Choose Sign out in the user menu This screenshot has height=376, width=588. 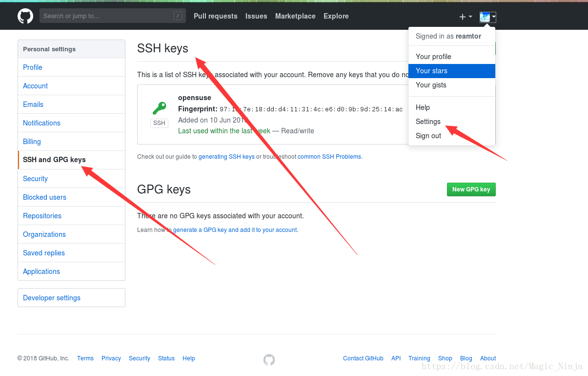coord(452,136)
